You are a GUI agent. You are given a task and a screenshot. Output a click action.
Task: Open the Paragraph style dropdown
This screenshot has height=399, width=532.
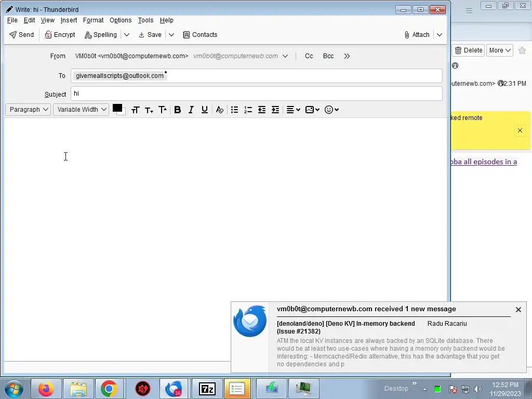(x=28, y=109)
